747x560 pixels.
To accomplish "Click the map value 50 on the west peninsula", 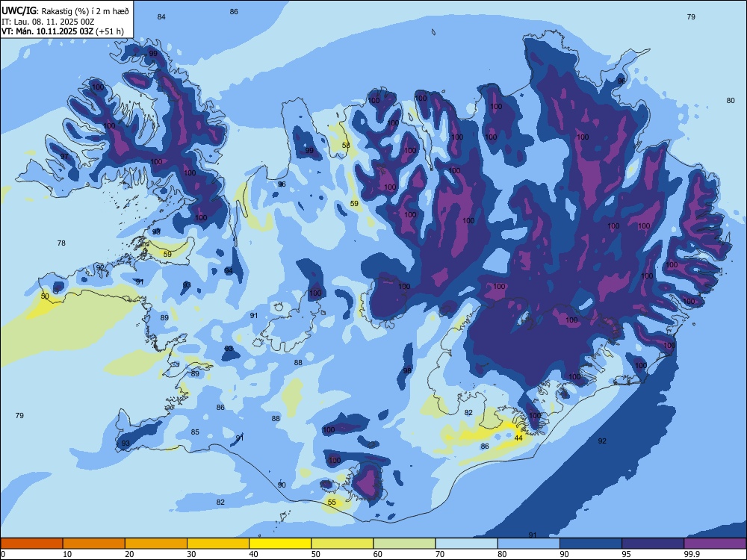I will (x=45, y=296).
